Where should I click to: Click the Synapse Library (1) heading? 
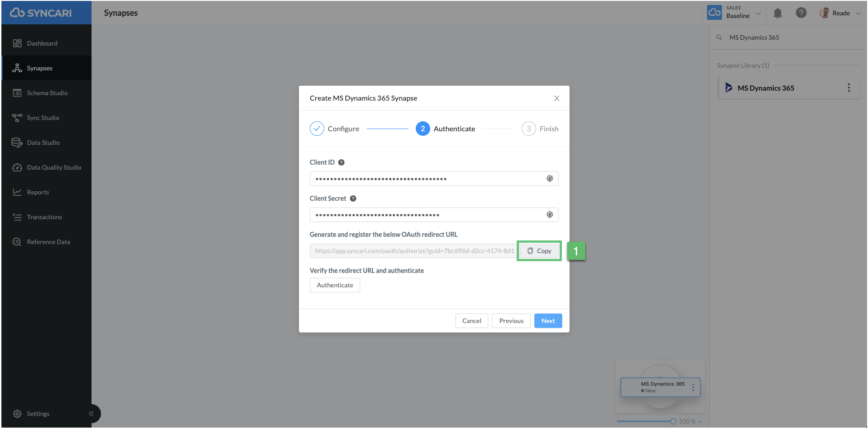click(743, 65)
